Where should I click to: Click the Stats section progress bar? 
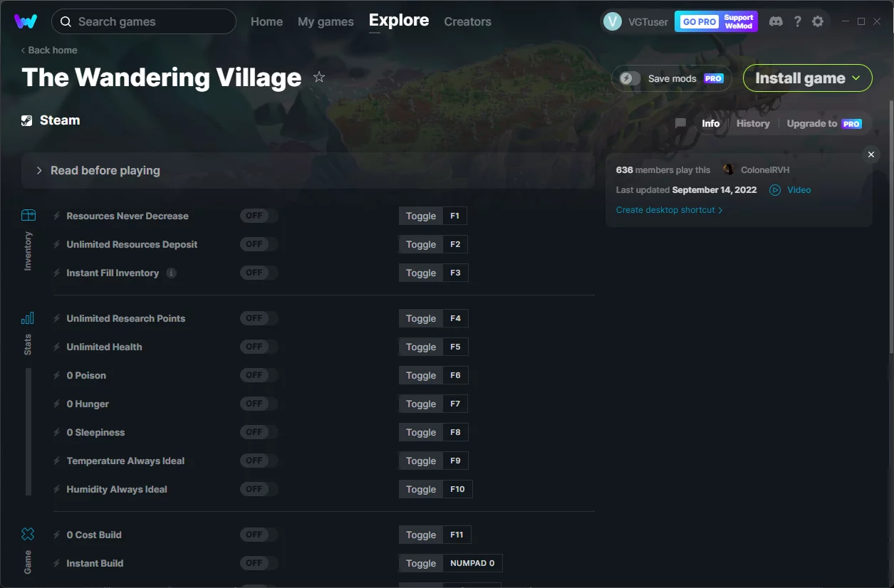pos(28,431)
